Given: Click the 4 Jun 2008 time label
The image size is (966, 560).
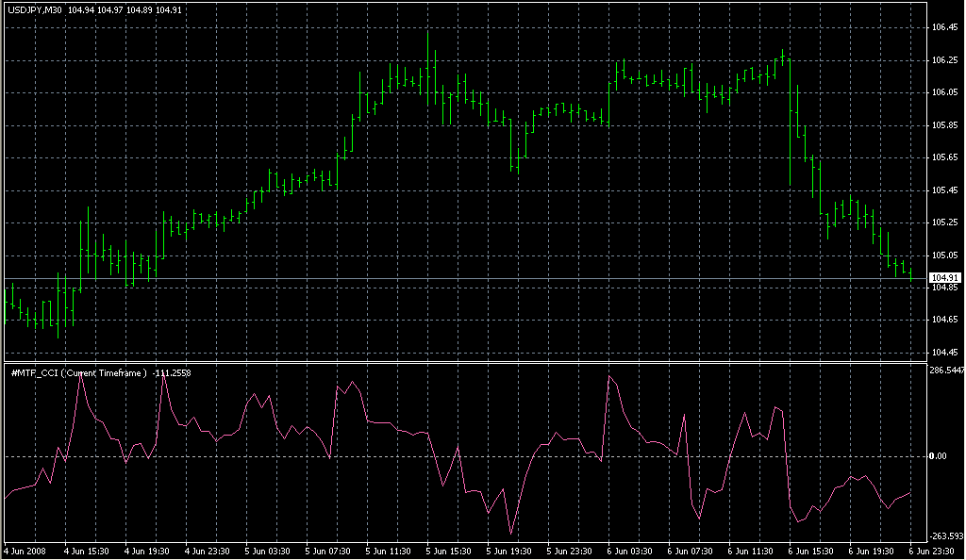Looking at the screenshot, I should 25,552.
